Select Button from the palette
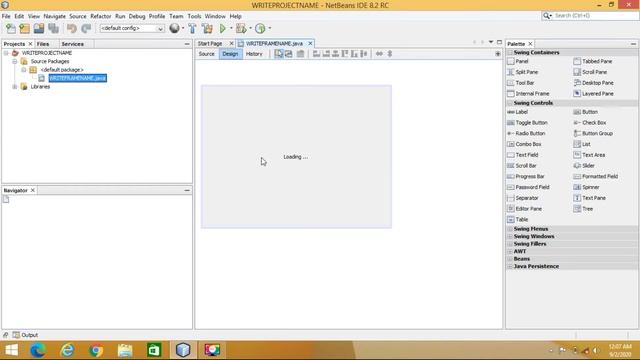The height and width of the screenshot is (360, 640). (586, 112)
